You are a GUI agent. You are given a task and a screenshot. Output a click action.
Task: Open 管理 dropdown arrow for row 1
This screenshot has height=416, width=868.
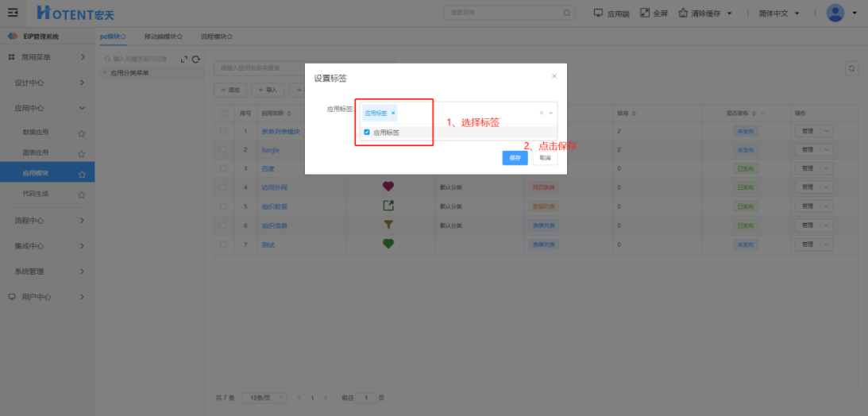pyautogui.click(x=827, y=131)
